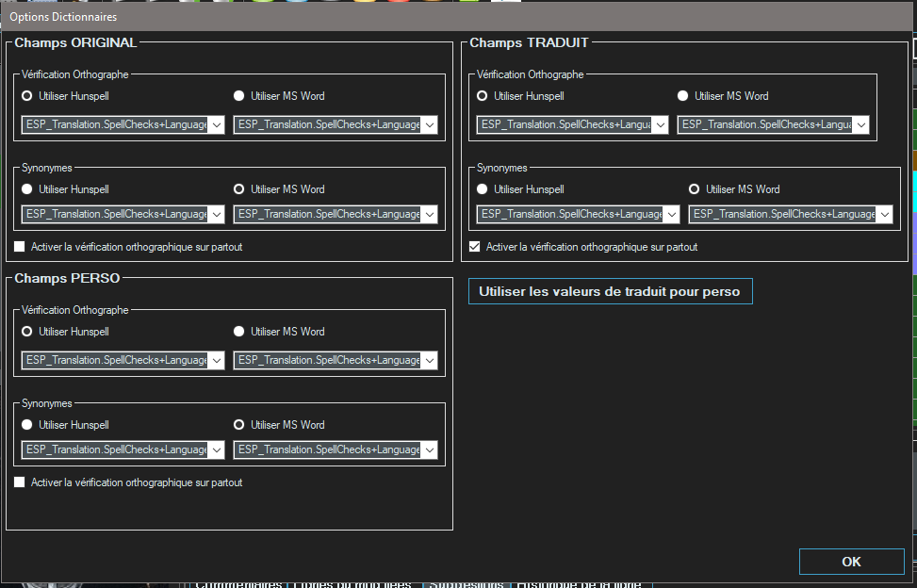
Task: Choose MS Word for TRADUIT Synonymes
Action: pyautogui.click(x=695, y=189)
